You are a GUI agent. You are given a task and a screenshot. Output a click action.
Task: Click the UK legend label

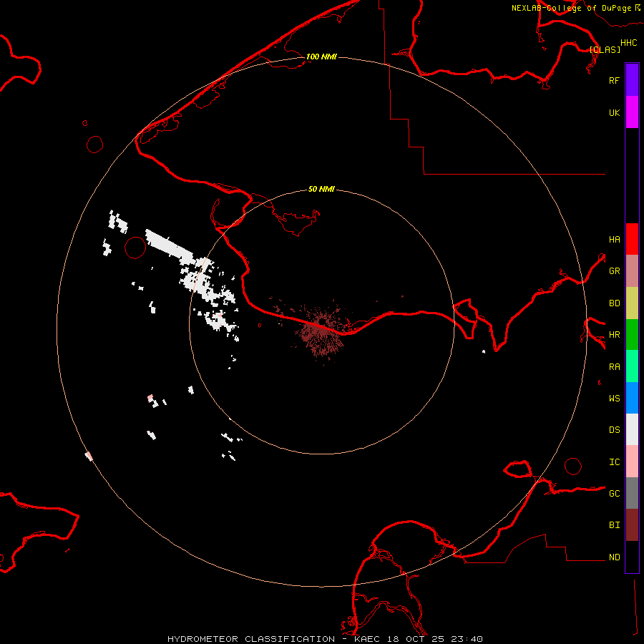[x=614, y=112]
